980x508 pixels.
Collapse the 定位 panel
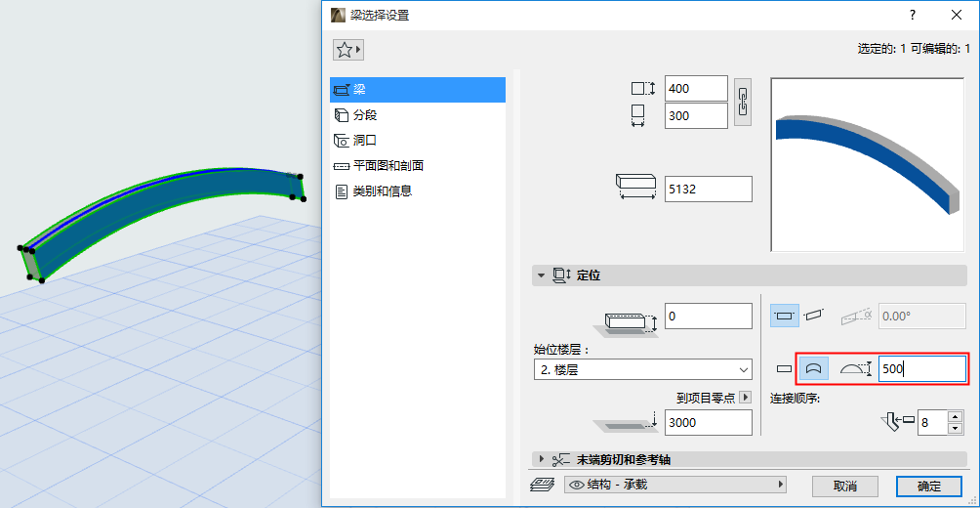(542, 275)
